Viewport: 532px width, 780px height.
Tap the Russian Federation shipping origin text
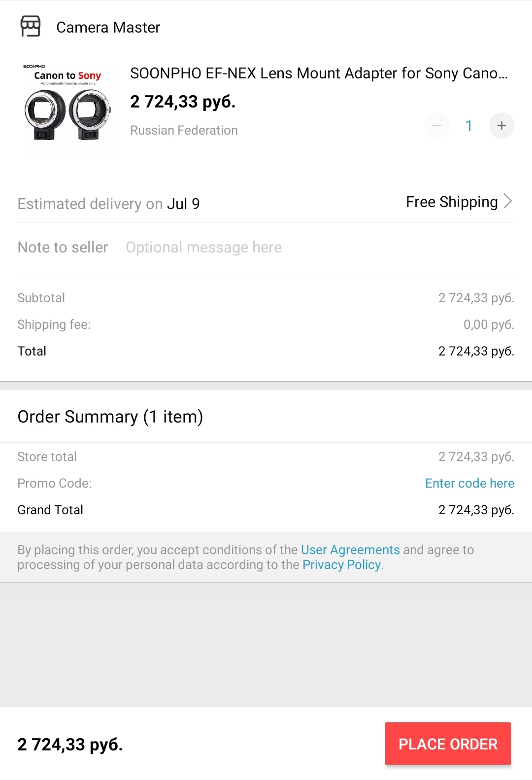point(184,131)
